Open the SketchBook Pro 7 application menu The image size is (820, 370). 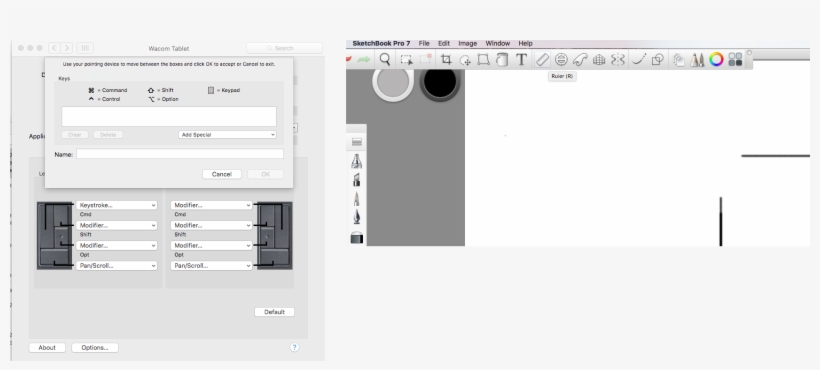tap(381, 43)
